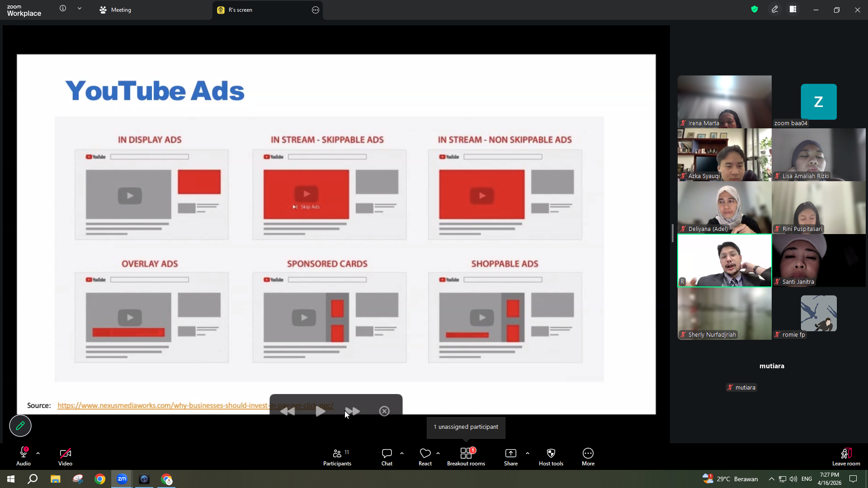Show hidden system tray icons
Viewport: 868px width, 488px height.
point(772,479)
